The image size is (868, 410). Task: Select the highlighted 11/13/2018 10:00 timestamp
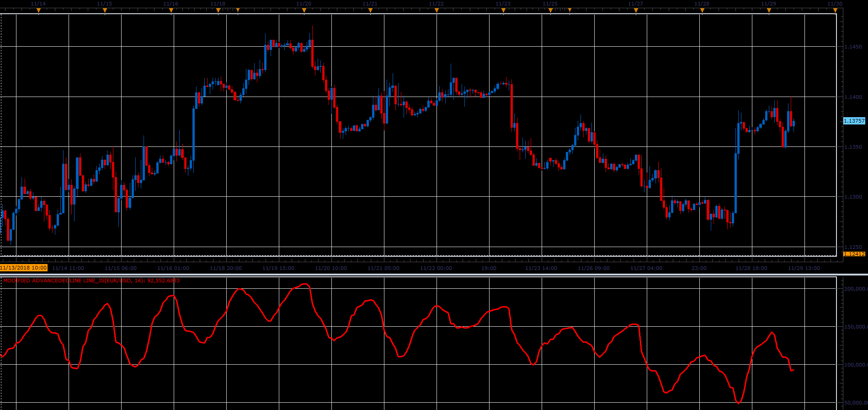pyautogui.click(x=24, y=268)
